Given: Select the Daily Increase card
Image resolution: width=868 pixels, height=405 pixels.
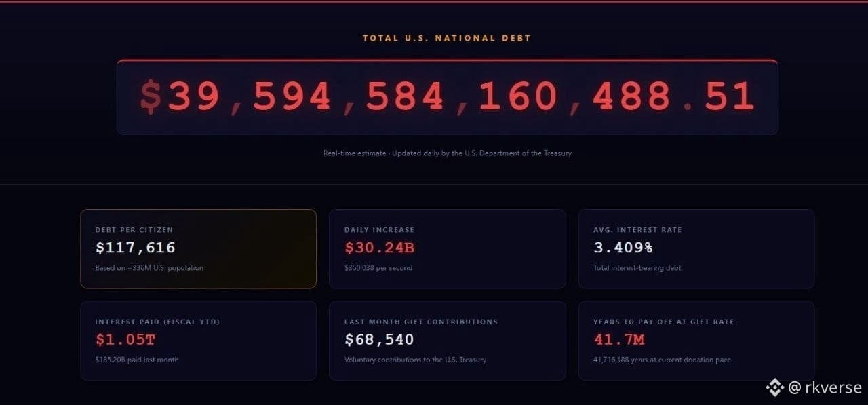Looking at the screenshot, I should [448, 249].
